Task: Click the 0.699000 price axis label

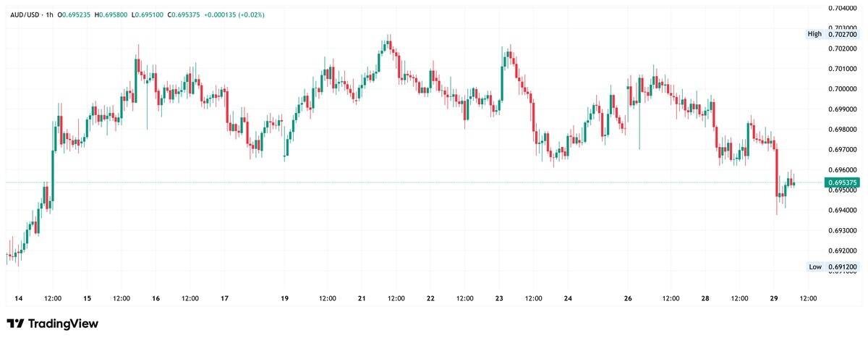Action: click(x=843, y=109)
